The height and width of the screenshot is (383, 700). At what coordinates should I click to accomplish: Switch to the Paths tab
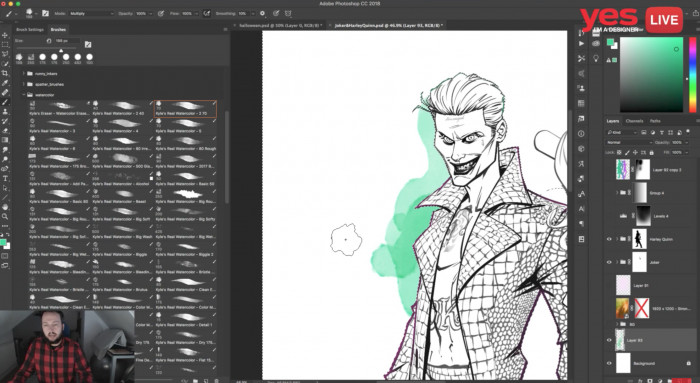pos(655,121)
